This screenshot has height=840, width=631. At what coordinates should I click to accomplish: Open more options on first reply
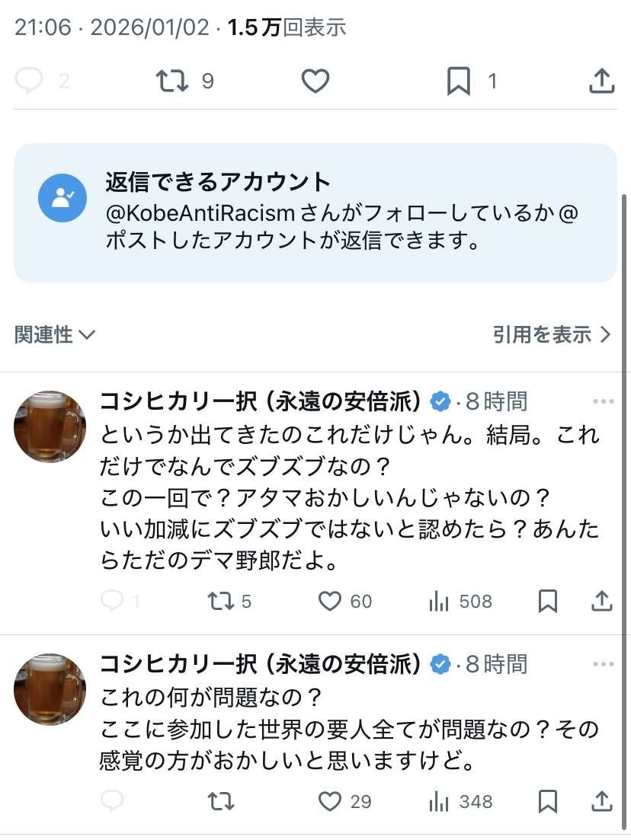pos(603,401)
